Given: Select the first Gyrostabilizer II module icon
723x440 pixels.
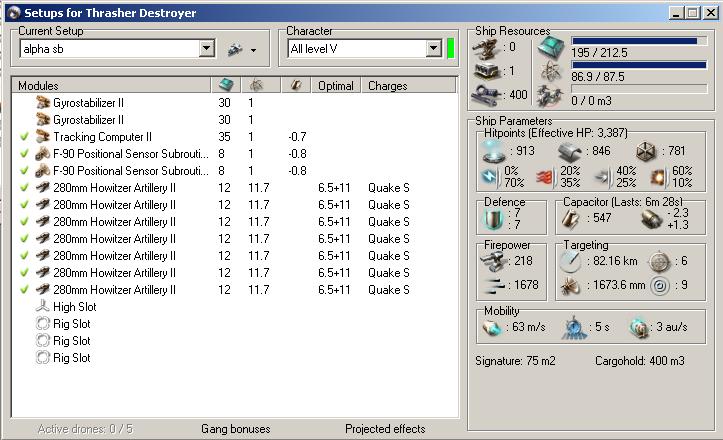Looking at the screenshot, I should [x=43, y=102].
